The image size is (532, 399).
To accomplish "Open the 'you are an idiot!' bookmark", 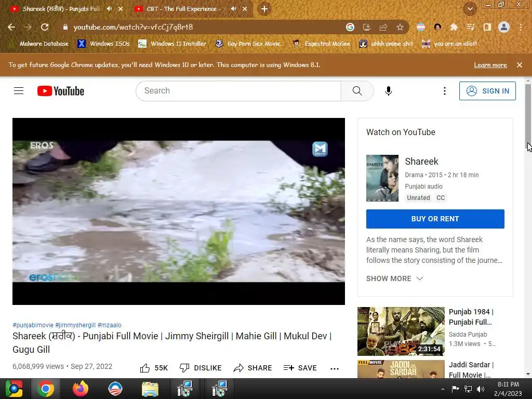I will (449, 44).
